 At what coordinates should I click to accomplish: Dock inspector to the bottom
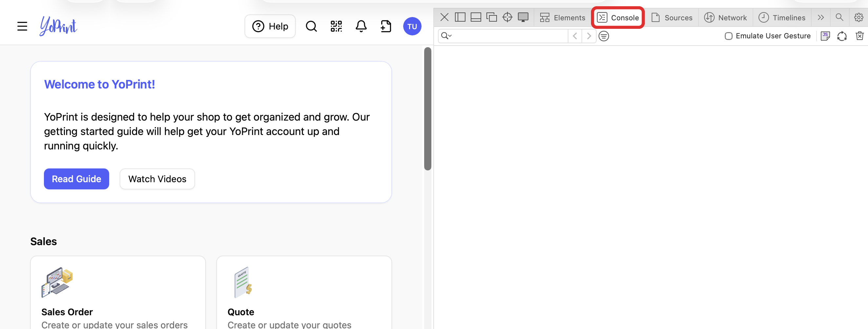(476, 17)
